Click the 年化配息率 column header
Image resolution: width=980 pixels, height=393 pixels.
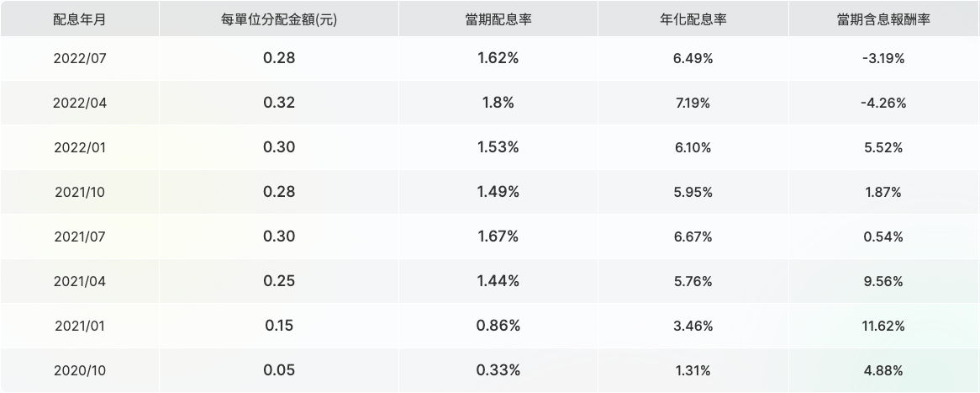693,19
